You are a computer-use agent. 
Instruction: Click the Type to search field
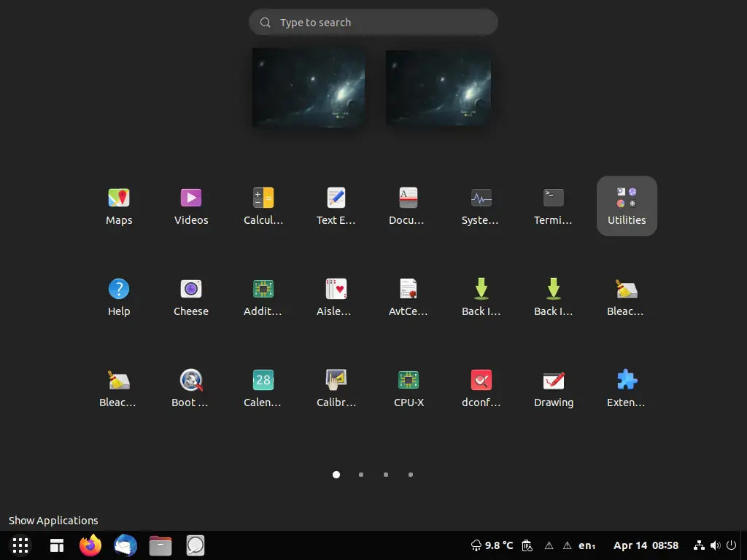tap(373, 23)
